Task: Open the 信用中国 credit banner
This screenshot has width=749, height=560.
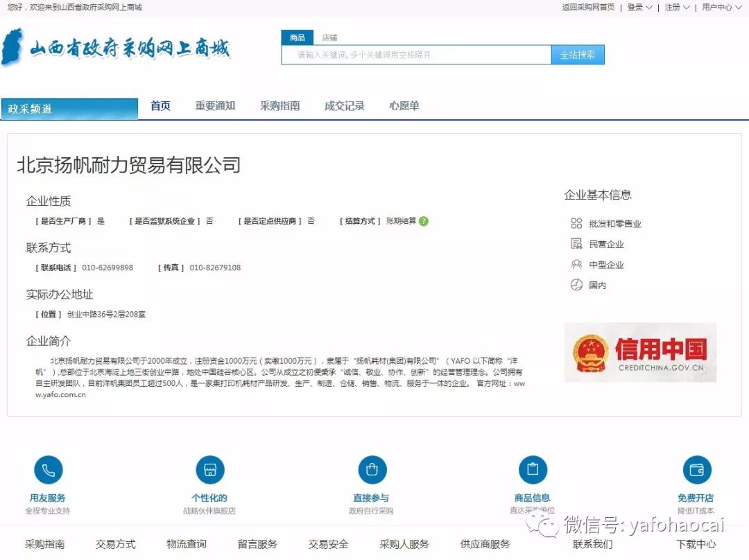Action: point(640,352)
